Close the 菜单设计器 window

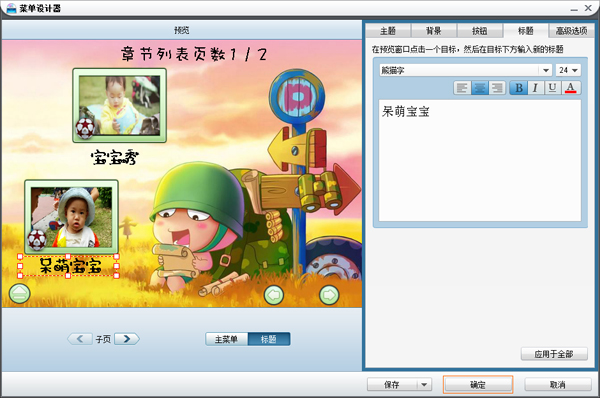(589, 8)
